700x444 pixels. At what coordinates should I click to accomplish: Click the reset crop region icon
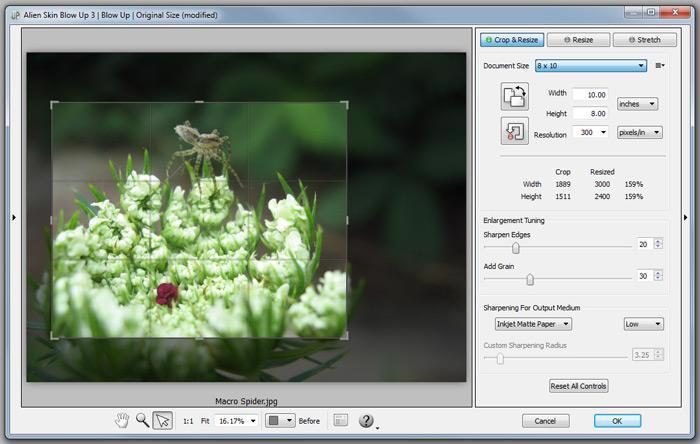pos(515,131)
